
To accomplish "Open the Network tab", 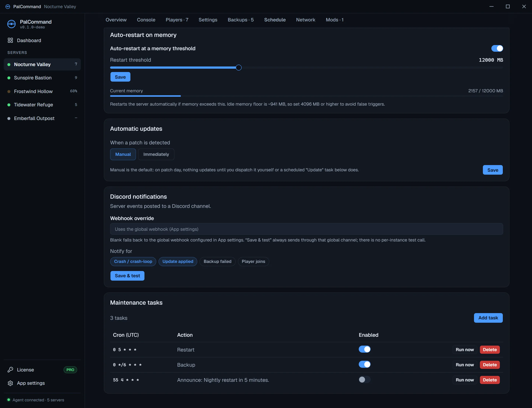I will 306,20.
